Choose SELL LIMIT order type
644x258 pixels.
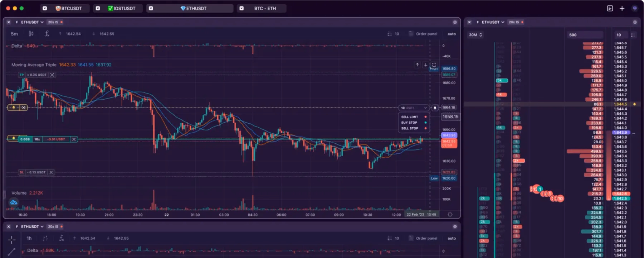(414, 117)
